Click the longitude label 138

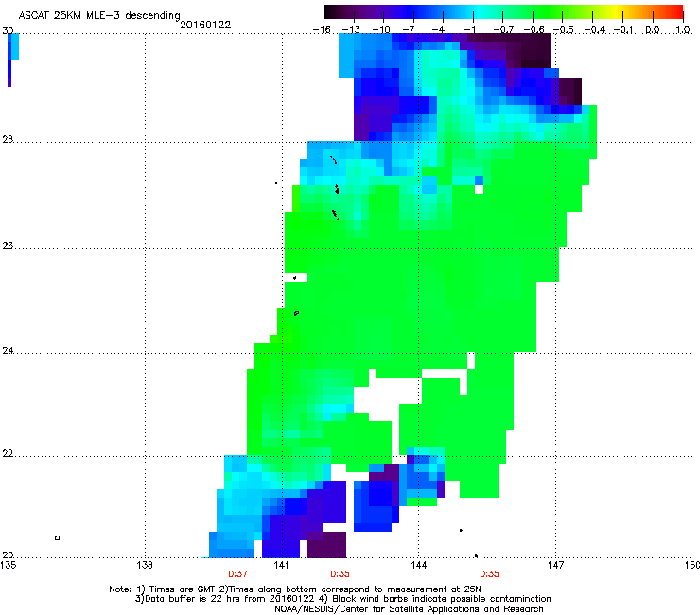coord(145,565)
